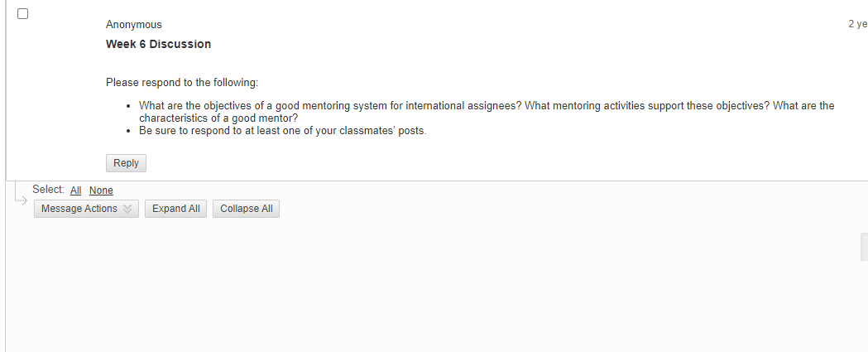Click the 'respond to classmates' posts' bullet text
868x352 pixels.
click(283, 132)
